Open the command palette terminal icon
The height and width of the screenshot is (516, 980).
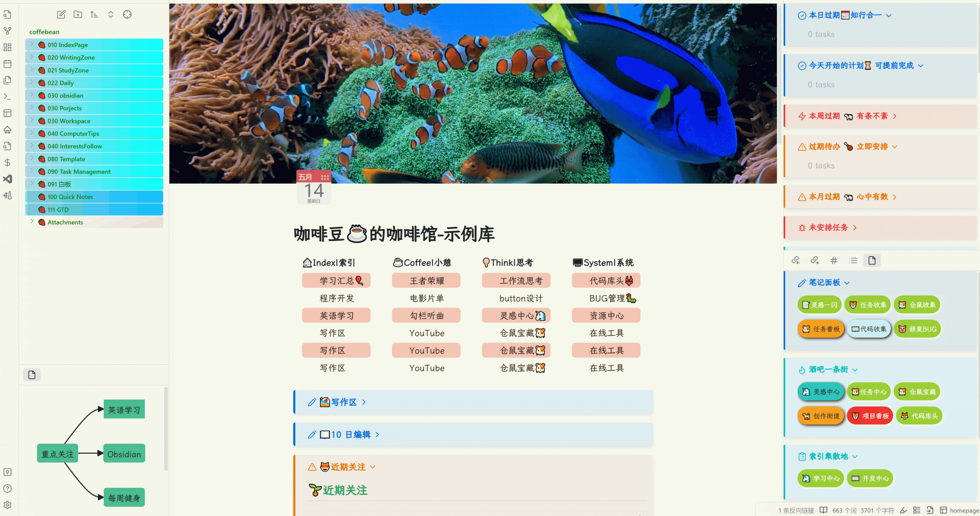pyautogui.click(x=7, y=97)
